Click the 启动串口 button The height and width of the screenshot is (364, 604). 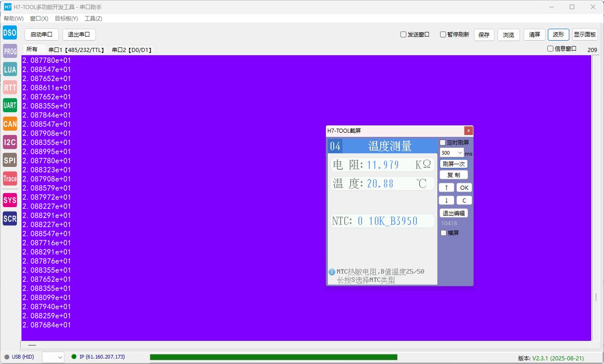click(42, 35)
